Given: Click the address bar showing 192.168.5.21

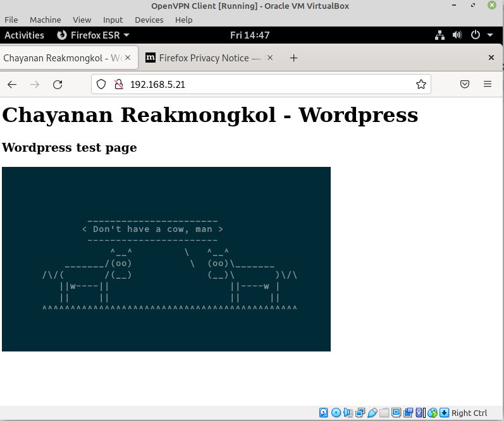Looking at the screenshot, I should pyautogui.click(x=261, y=84).
